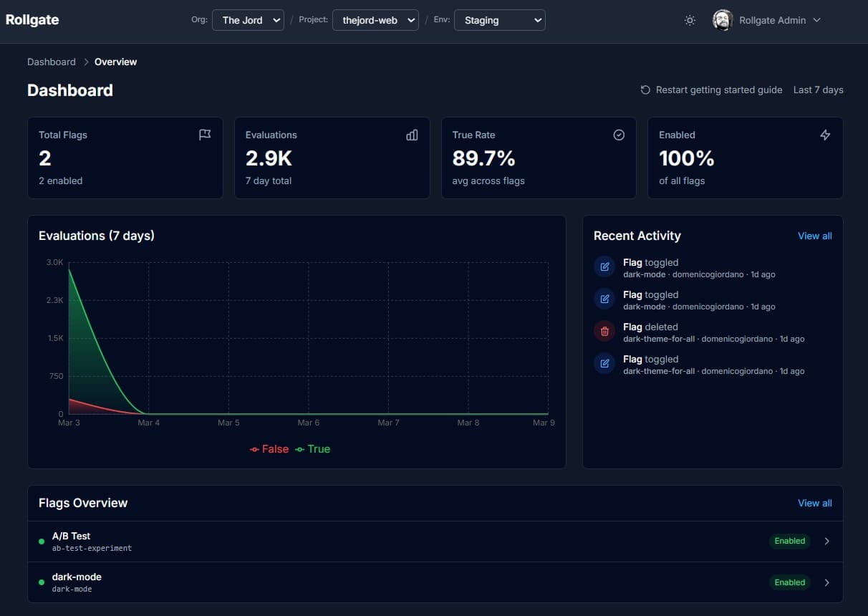Change environment via the Staging dropdown
This screenshot has height=616, width=868.
[x=499, y=20]
